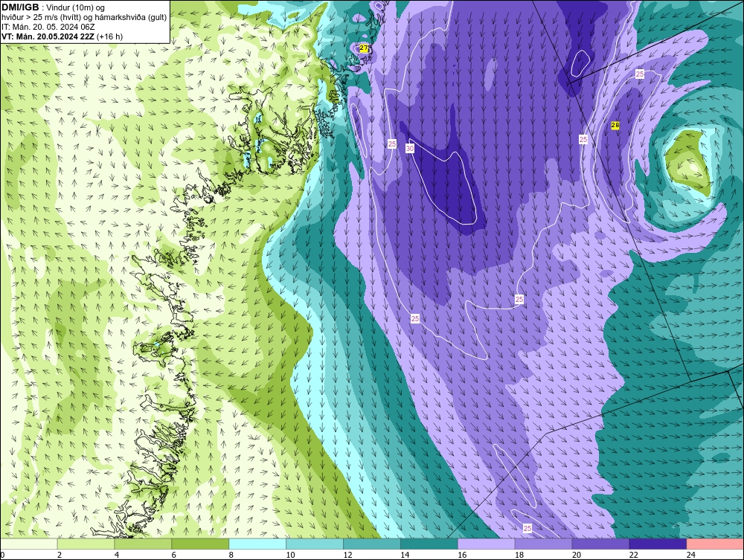Click the 25 contour label beside the 30 label
744x560 pixels.
[x=392, y=144]
